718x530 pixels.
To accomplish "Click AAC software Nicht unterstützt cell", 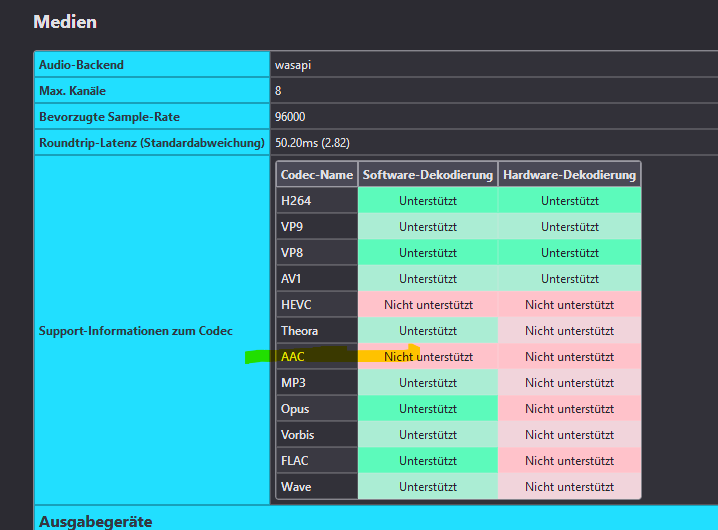I will pyautogui.click(x=428, y=357).
